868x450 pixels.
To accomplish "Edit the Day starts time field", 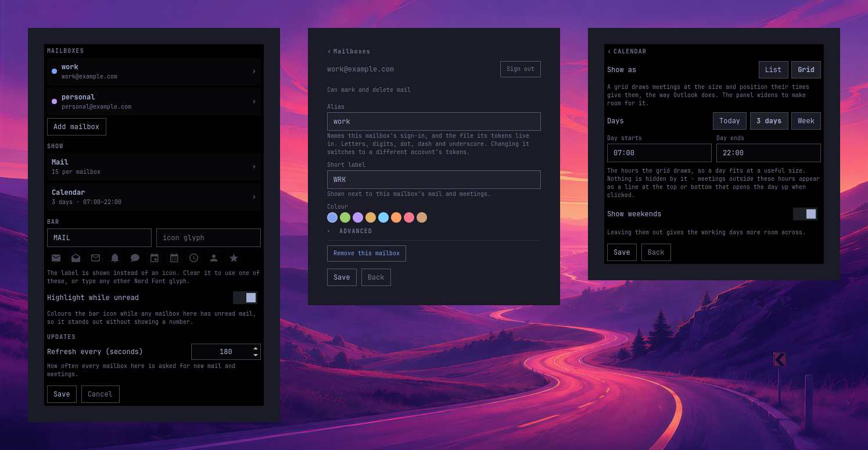I will (659, 153).
